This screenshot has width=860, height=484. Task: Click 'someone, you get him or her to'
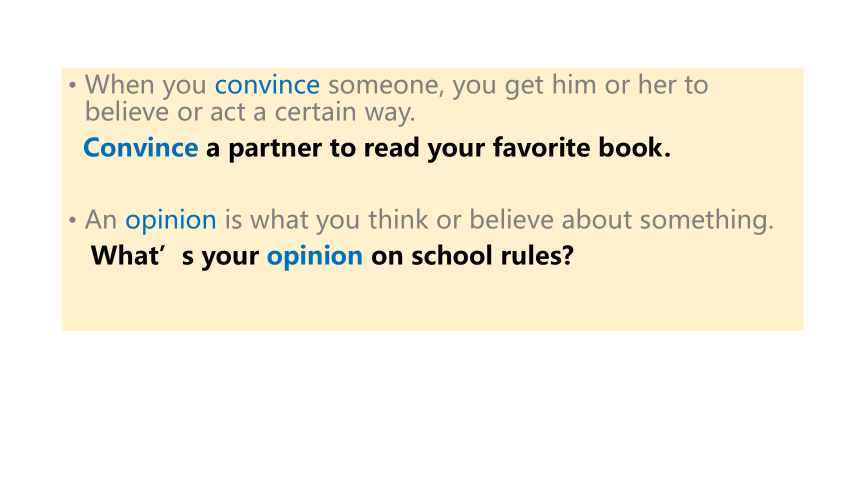pos(518,86)
